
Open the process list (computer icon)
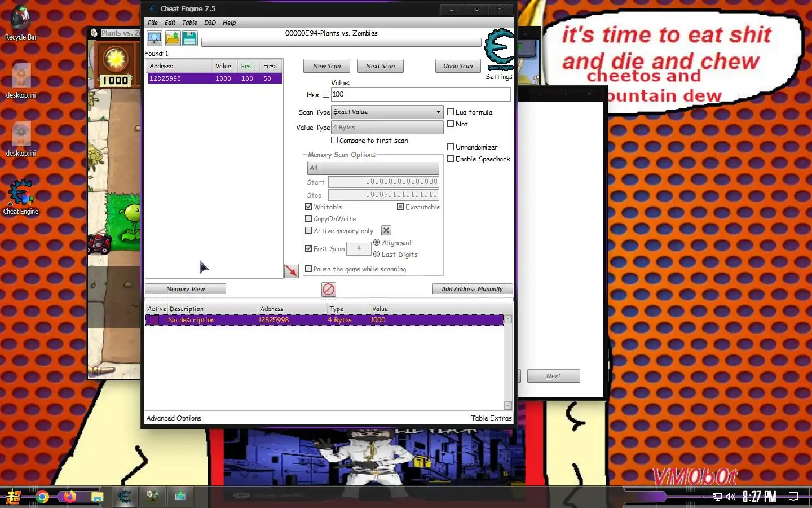154,38
